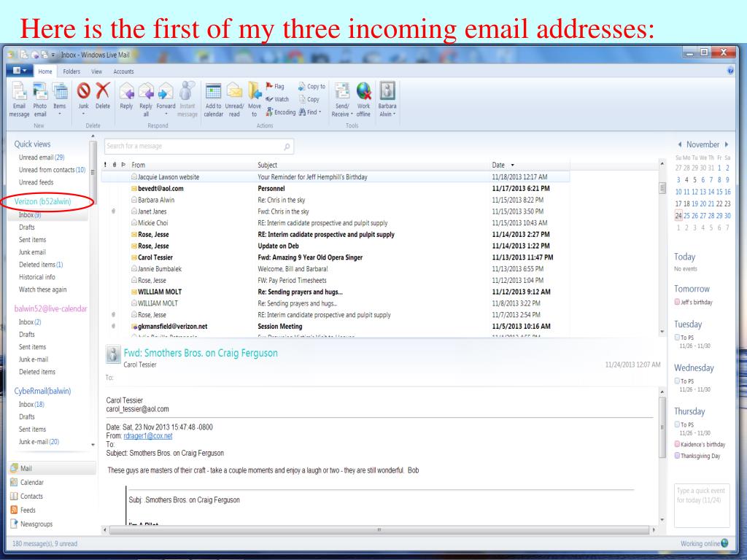Viewport: 747px width, 560px height.
Task: Click the rdrager1@cox.net link
Action: [147, 436]
